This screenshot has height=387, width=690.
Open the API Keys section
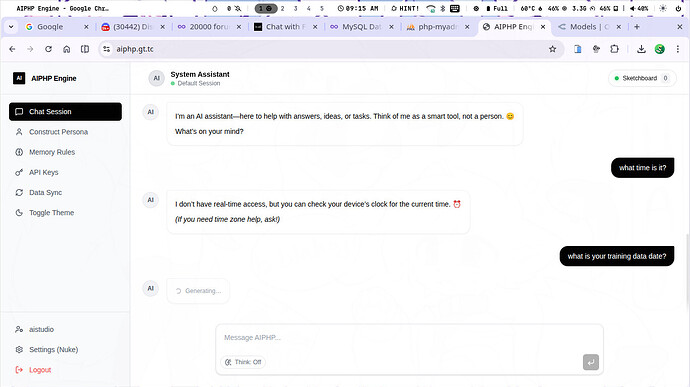coord(65,172)
